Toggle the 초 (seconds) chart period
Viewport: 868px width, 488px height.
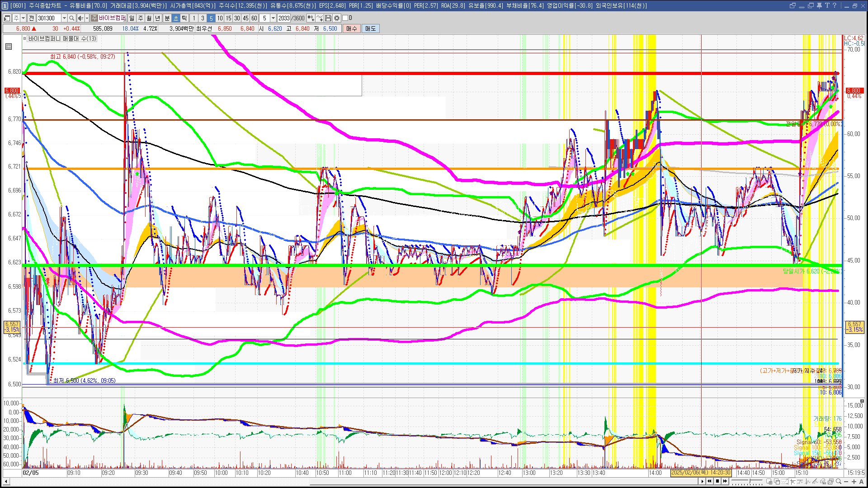pos(176,18)
